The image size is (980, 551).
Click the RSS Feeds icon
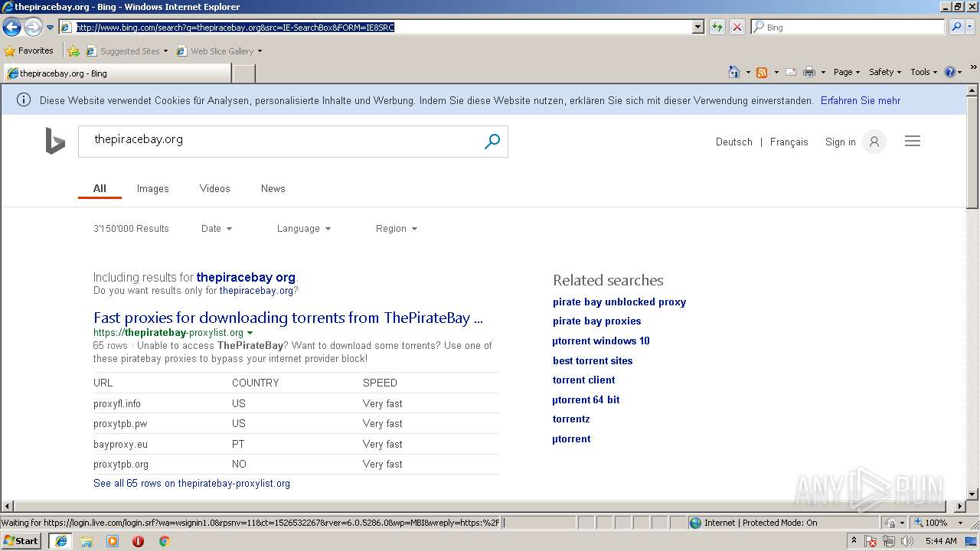coord(762,72)
